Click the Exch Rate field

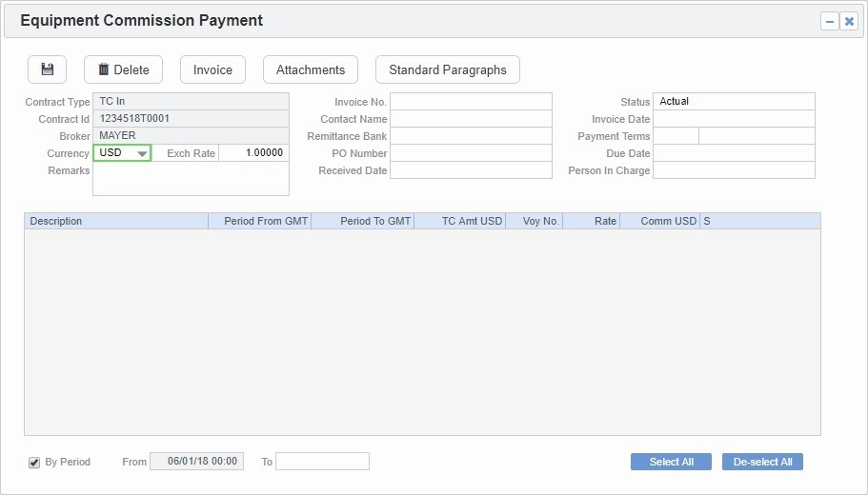(x=253, y=153)
